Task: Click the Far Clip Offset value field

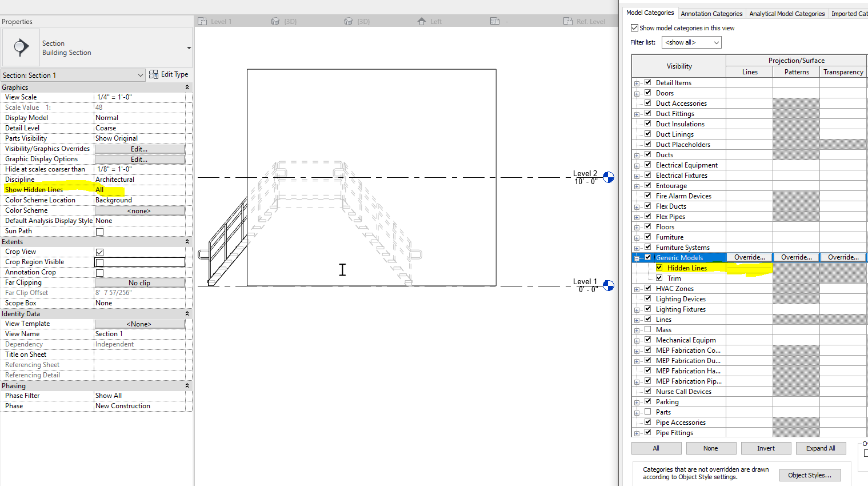Action: (140, 292)
